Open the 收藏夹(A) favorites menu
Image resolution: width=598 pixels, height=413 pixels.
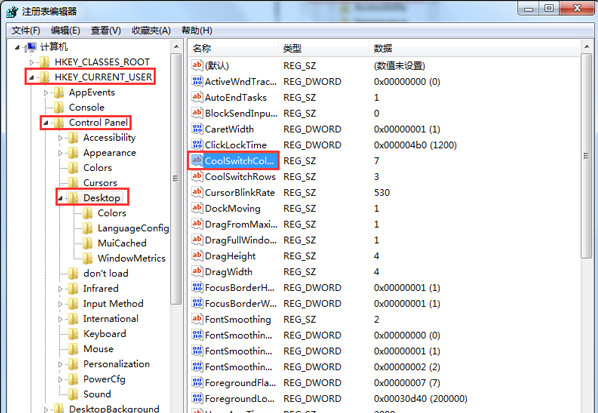tap(151, 31)
